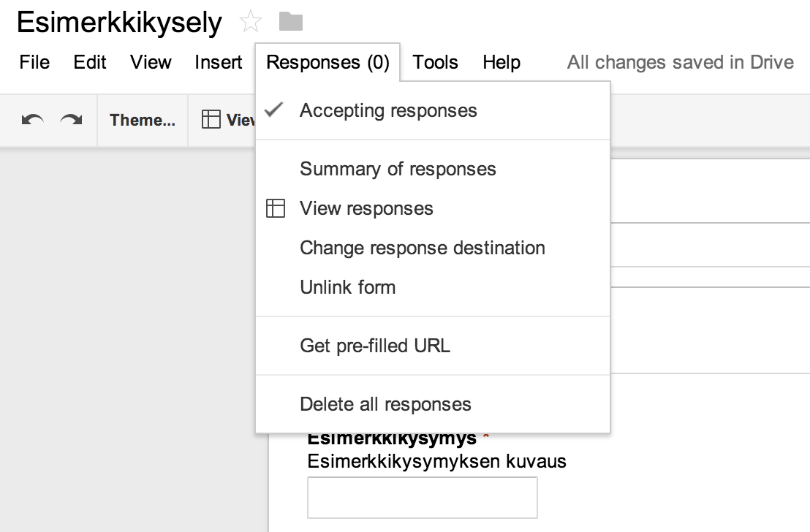
Task: Open the Responses (0) menu
Action: [327, 63]
